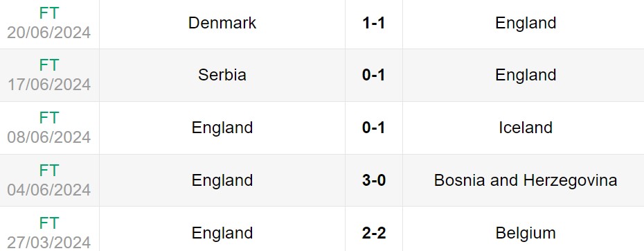Open England in the Belgium match row
The height and width of the screenshot is (251, 644).
tap(222, 233)
